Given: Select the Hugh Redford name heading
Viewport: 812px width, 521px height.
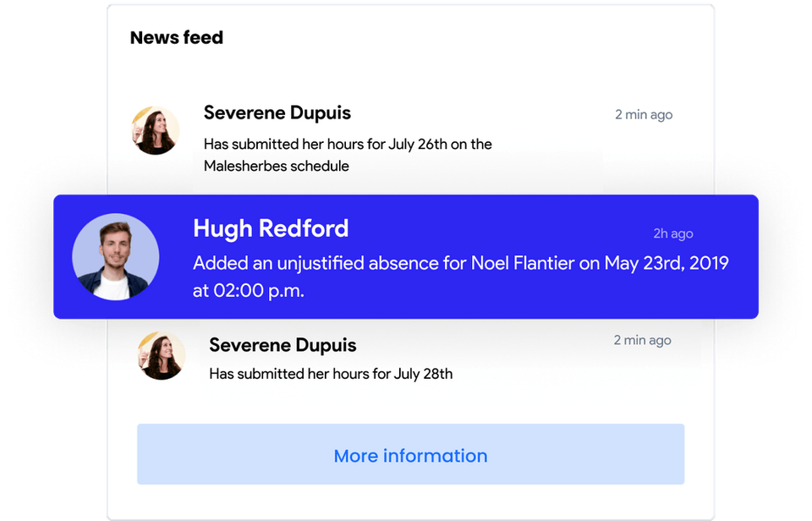Looking at the screenshot, I should tap(271, 228).
